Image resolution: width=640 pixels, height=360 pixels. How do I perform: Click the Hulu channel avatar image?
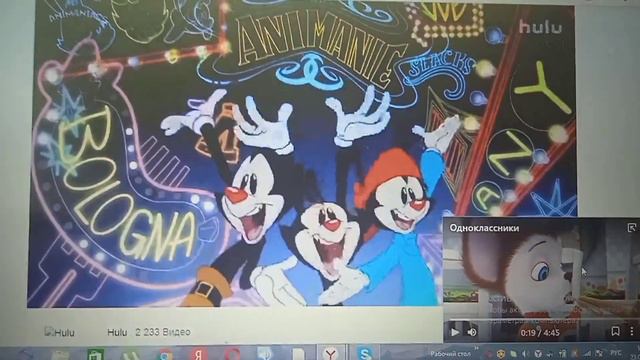click(x=60, y=332)
